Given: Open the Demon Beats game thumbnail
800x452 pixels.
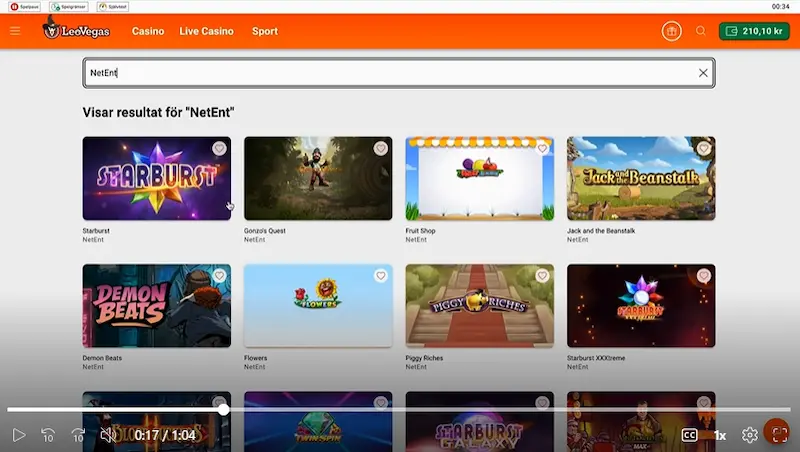Looking at the screenshot, I should coord(157,306).
